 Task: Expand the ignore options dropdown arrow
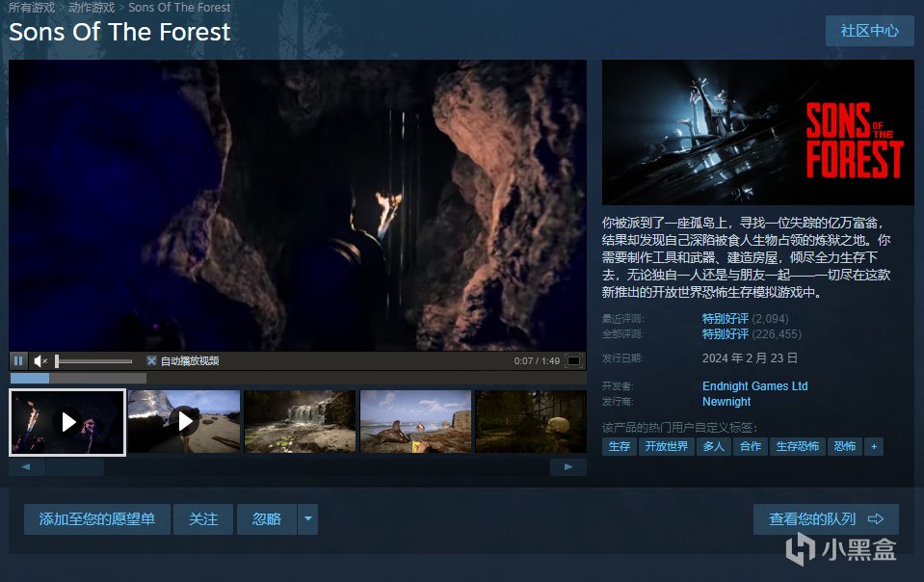[x=307, y=519]
